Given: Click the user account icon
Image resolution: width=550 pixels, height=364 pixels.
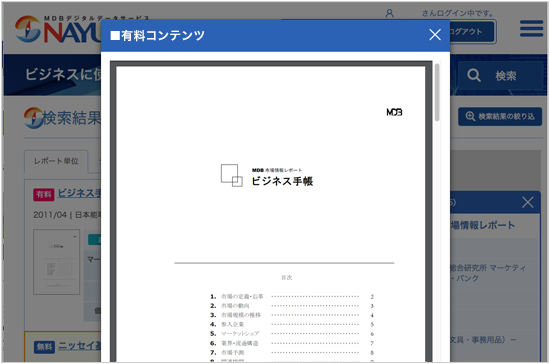Looking at the screenshot, I should tap(389, 13).
